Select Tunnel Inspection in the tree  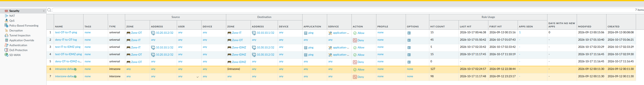pyautogui.click(x=20, y=35)
